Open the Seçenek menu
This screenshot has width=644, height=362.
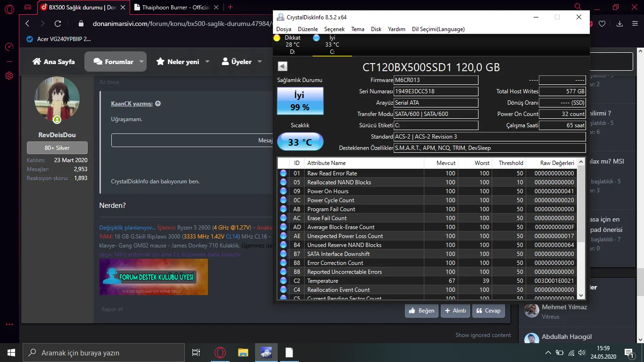point(334,29)
